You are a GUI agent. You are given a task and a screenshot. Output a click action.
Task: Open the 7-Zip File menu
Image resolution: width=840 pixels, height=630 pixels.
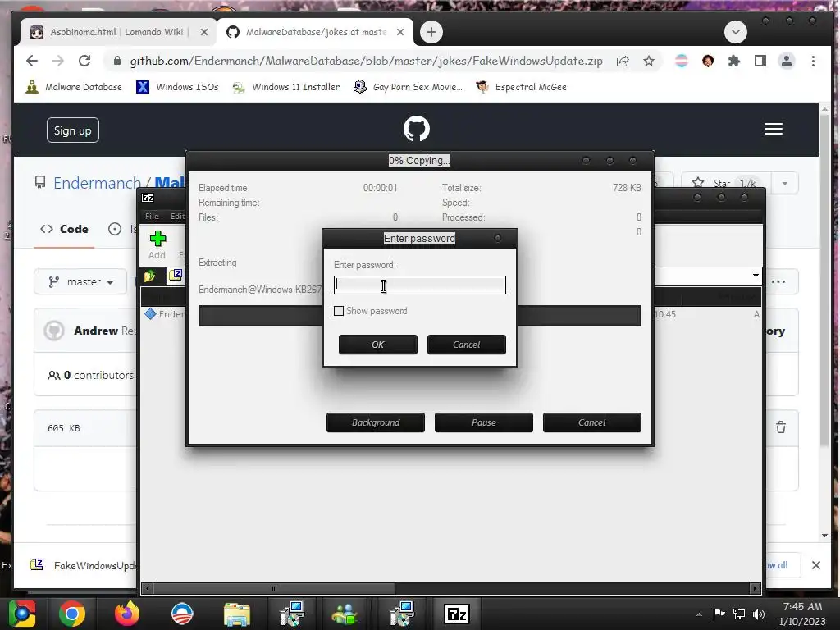tap(152, 216)
